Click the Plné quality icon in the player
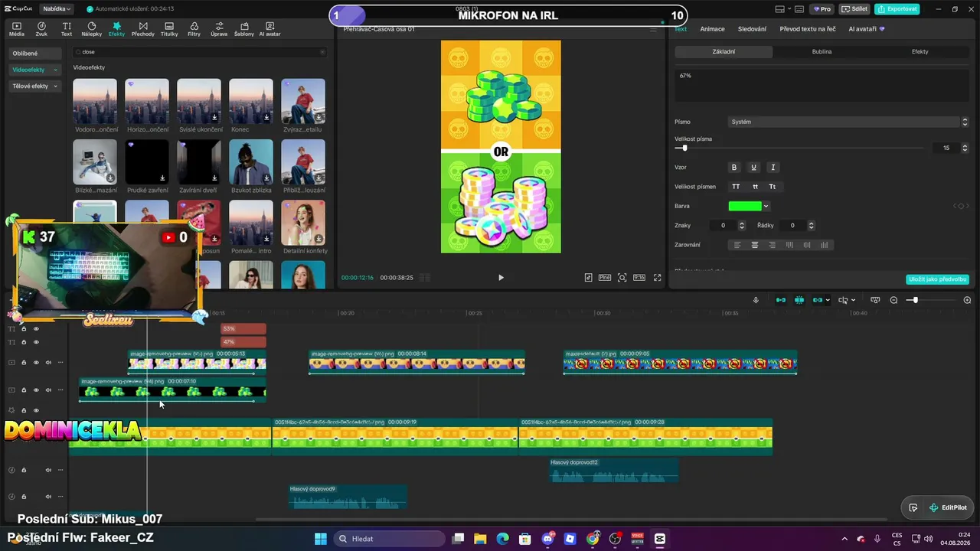Screen dimensions: 980x551 pyautogui.click(x=605, y=278)
